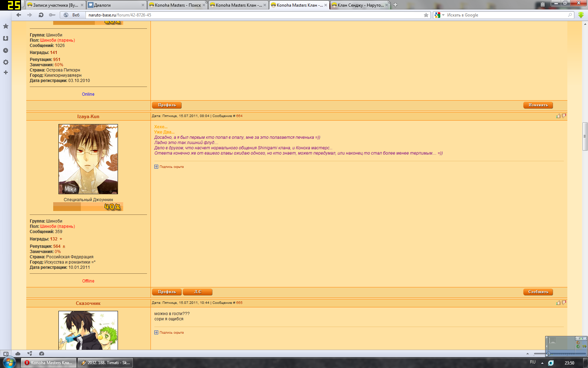Bookmark this page with the address bar star
588x368 pixels.
[426, 15]
